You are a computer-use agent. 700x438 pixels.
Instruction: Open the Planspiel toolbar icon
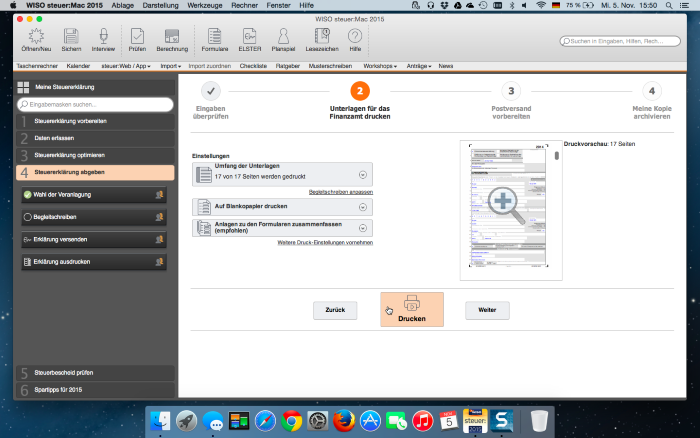pos(283,36)
